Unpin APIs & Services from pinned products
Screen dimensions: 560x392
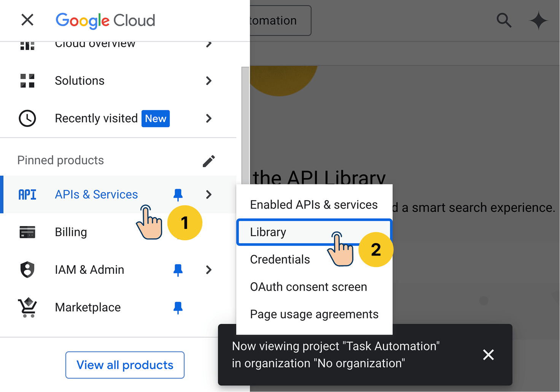pyautogui.click(x=178, y=195)
